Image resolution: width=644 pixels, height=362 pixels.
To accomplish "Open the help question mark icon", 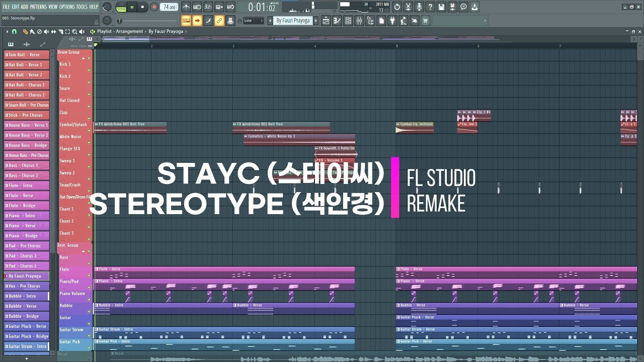I will [x=430, y=7].
